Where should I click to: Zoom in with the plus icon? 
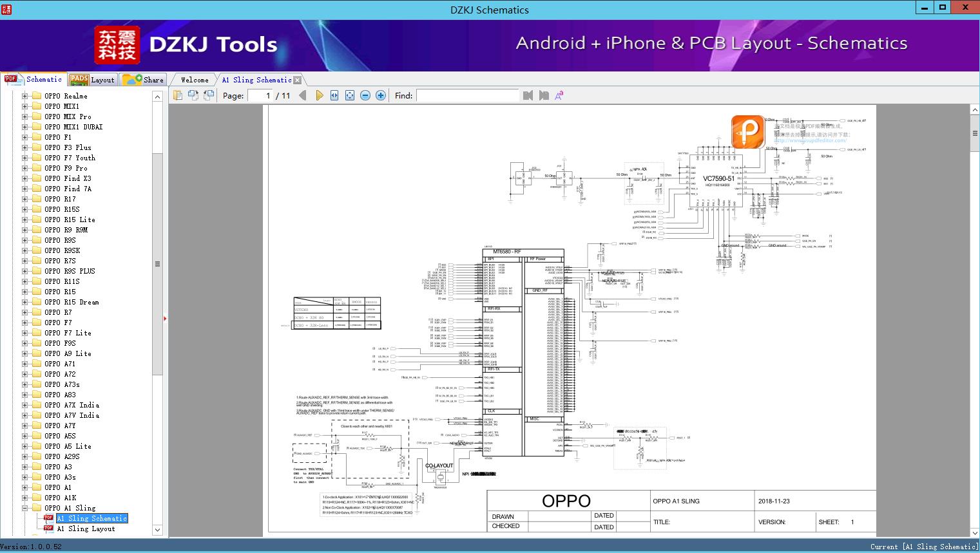(x=381, y=95)
